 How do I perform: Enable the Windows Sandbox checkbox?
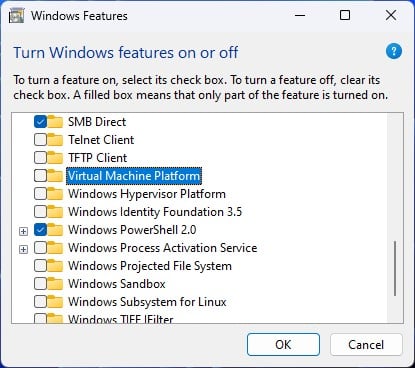point(40,284)
